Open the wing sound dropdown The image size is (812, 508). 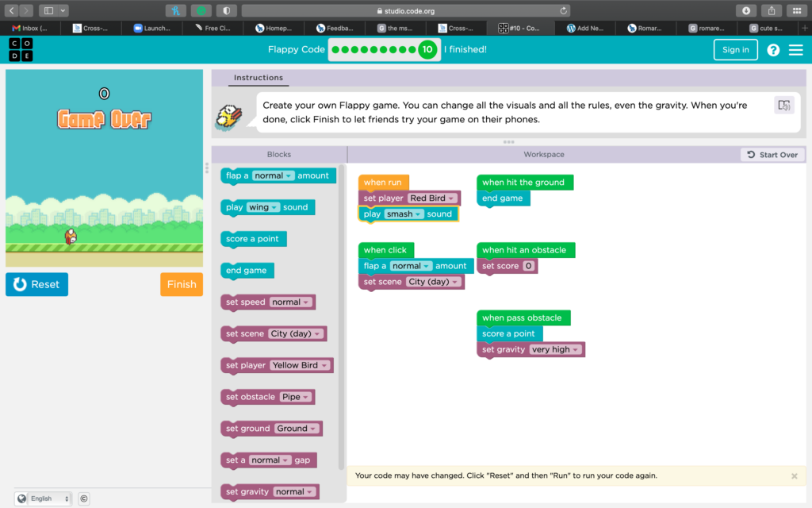click(x=263, y=207)
